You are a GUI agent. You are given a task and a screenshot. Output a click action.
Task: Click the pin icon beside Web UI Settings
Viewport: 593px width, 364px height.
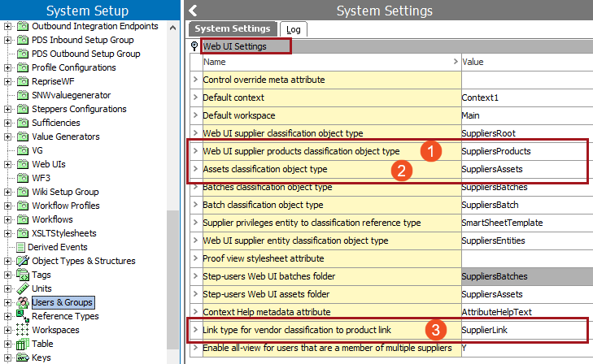[x=194, y=46]
